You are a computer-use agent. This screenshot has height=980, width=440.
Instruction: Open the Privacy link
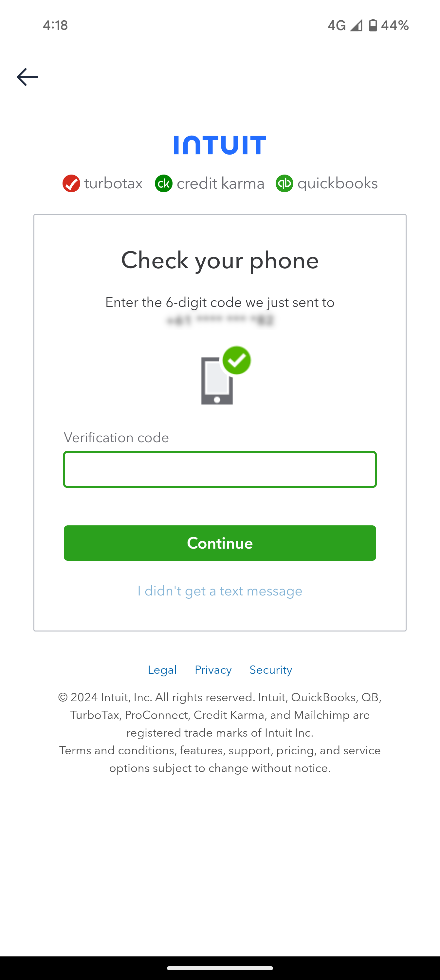(213, 669)
